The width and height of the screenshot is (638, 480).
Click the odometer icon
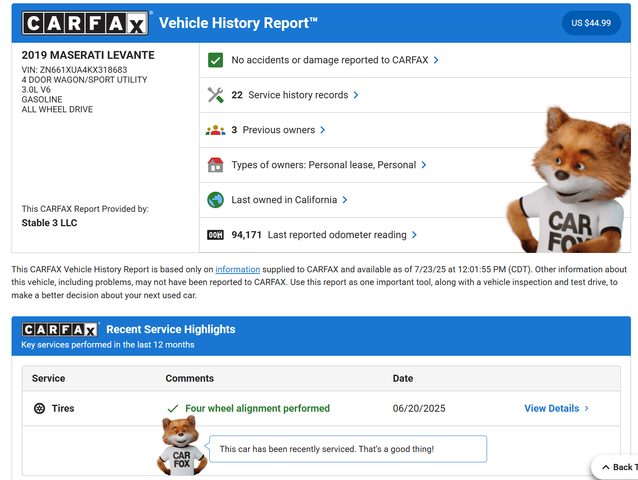click(x=215, y=235)
